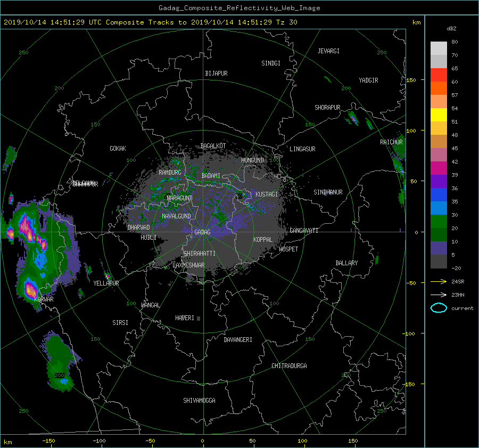Click the white 23MN track arrow icon
This screenshot has height=448, width=479.
click(x=439, y=295)
